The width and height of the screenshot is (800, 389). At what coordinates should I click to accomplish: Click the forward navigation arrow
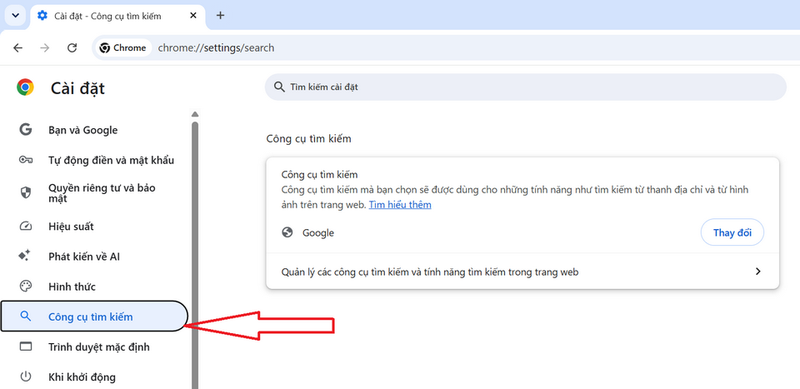[x=45, y=48]
